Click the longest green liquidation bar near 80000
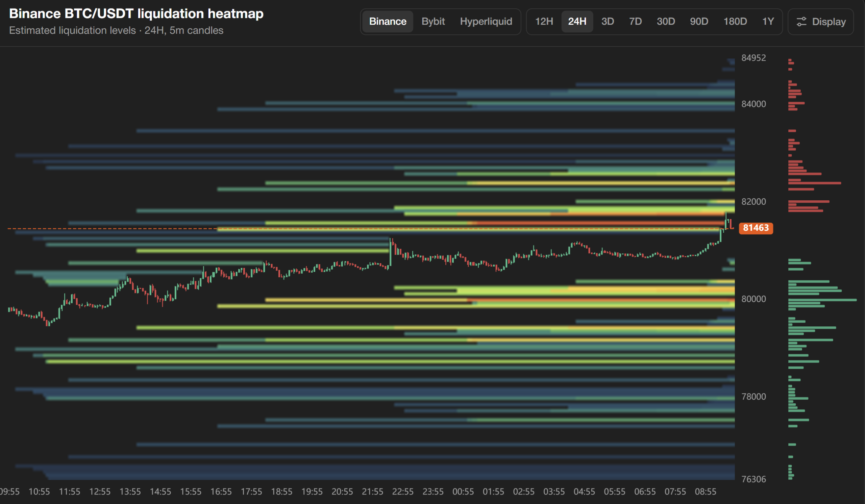The height and width of the screenshot is (504, 865). pyautogui.click(x=822, y=300)
